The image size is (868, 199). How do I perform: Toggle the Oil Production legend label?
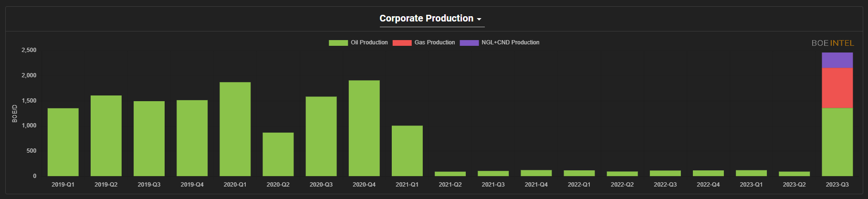pos(369,42)
